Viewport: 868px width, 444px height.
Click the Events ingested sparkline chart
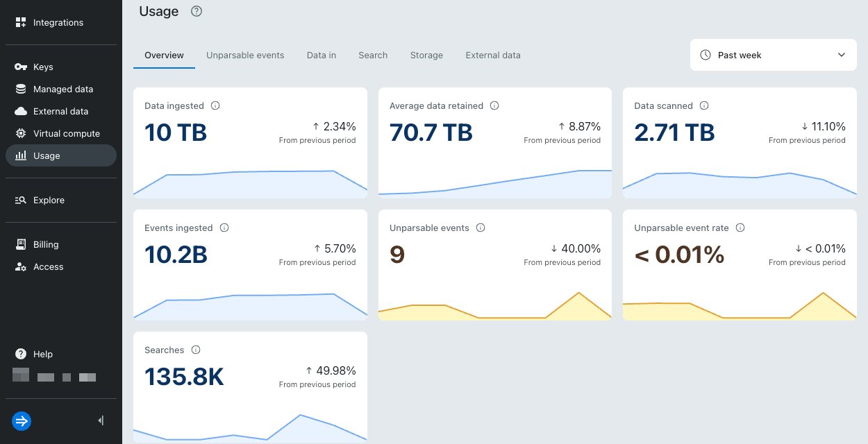pos(250,305)
